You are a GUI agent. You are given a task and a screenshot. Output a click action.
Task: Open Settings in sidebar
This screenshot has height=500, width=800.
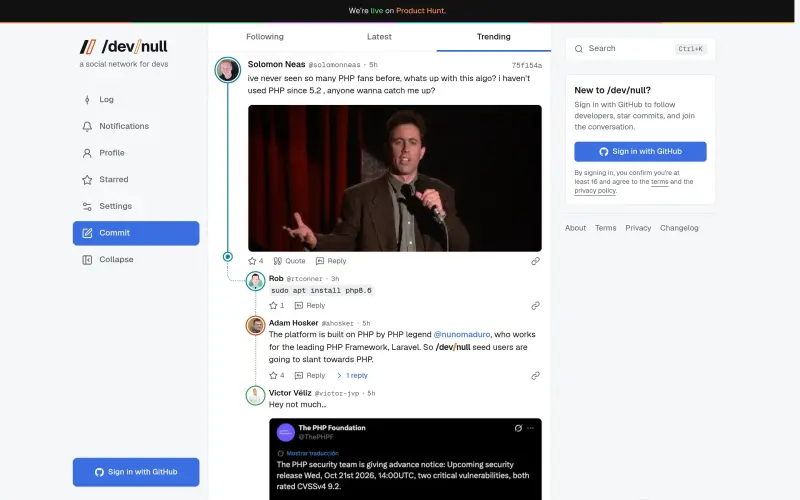pos(136,206)
